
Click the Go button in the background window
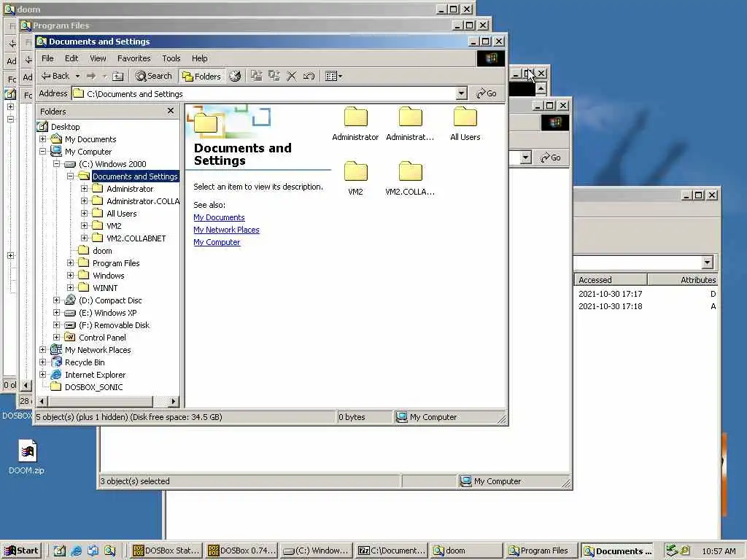[550, 157]
